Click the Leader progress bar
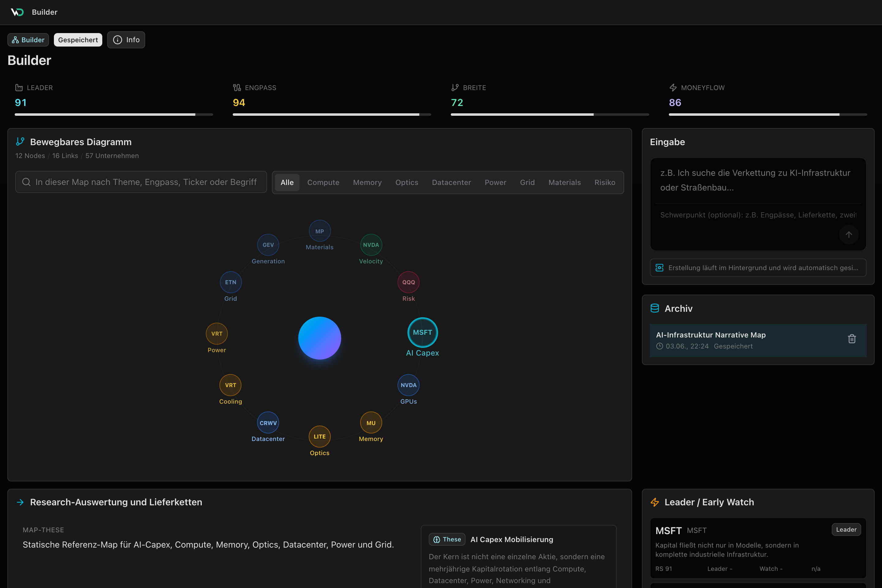882x588 pixels. point(114,114)
